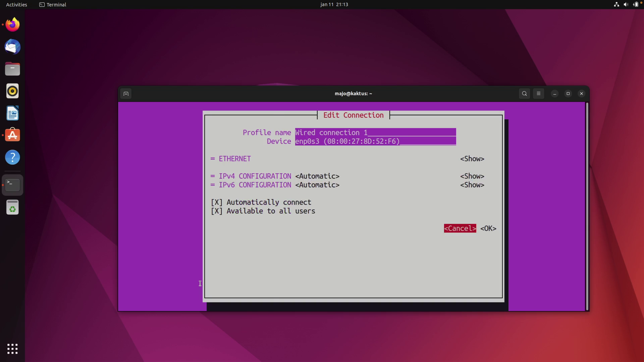Click the Profile name field
This screenshot has width=644, height=362.
point(375,132)
